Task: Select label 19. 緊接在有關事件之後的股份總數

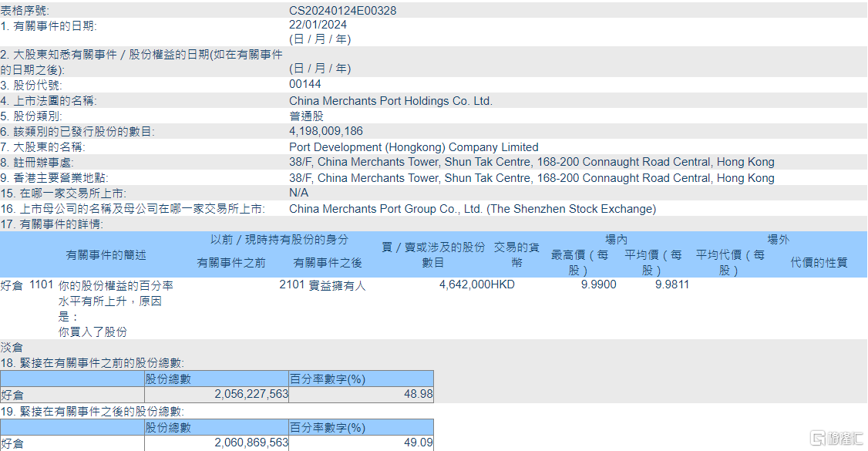Action: (92, 412)
